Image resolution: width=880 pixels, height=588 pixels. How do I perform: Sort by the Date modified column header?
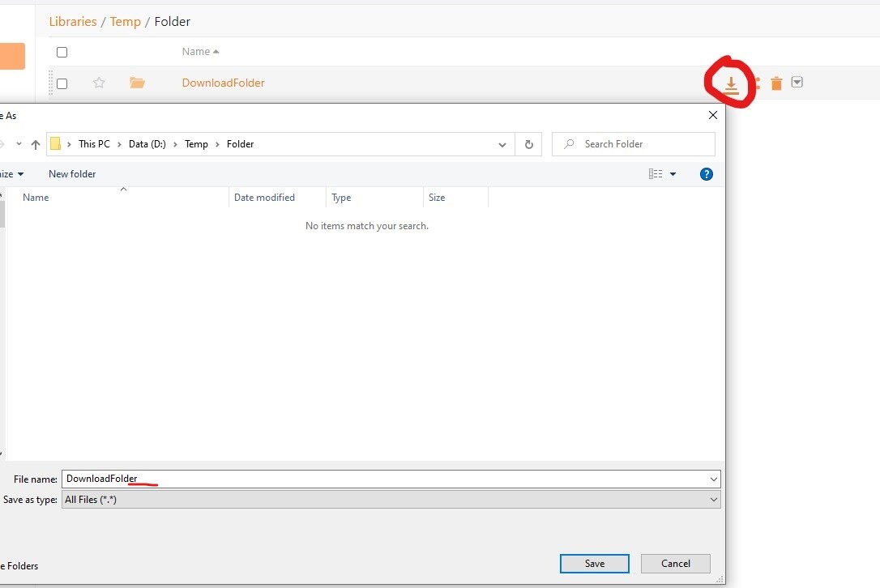(264, 198)
